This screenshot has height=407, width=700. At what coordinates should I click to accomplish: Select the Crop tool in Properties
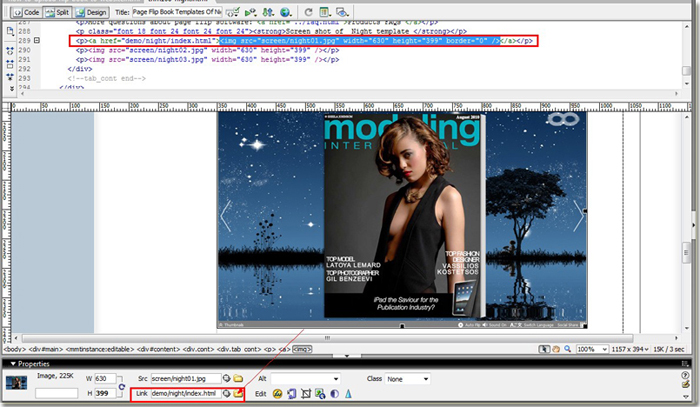coord(306,394)
